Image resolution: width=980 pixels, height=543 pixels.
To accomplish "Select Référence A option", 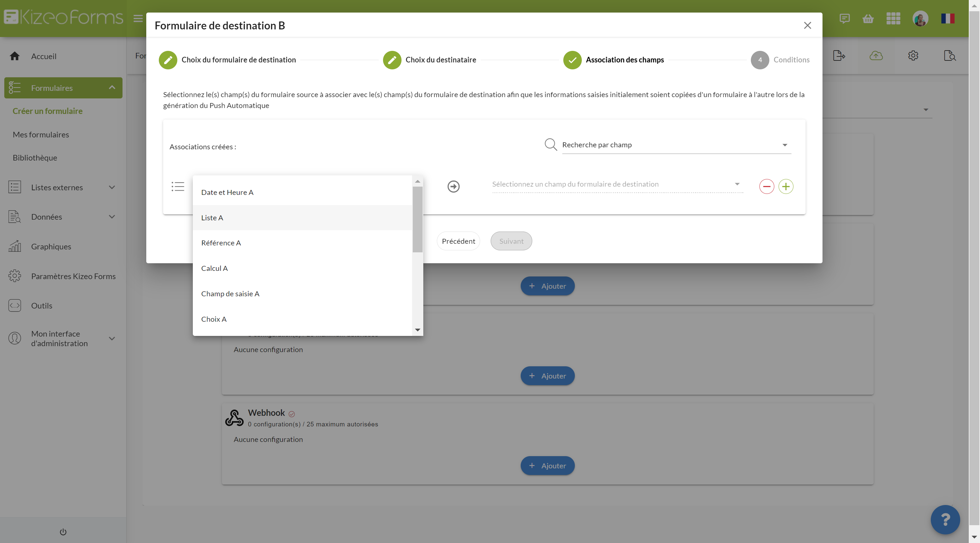I will click(302, 243).
